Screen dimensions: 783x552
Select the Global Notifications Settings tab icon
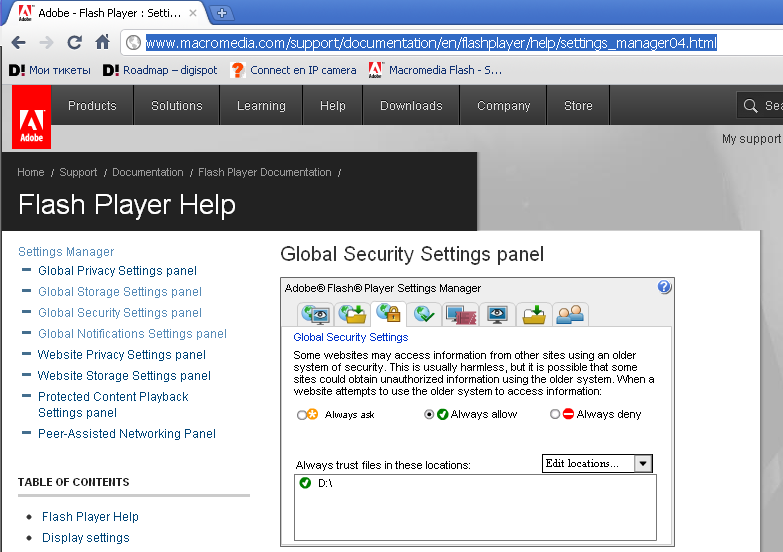pyautogui.click(x=425, y=315)
